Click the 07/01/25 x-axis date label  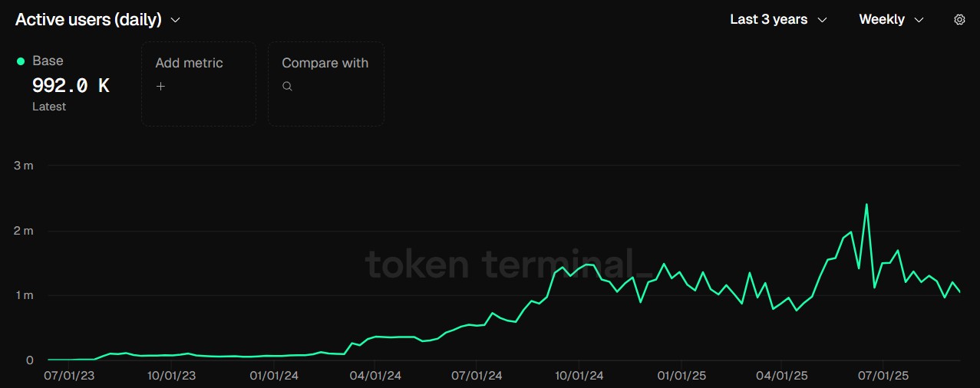click(883, 376)
